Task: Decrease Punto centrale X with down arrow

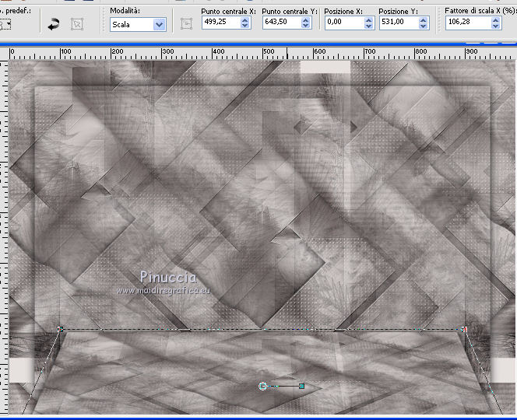Action: [244, 26]
